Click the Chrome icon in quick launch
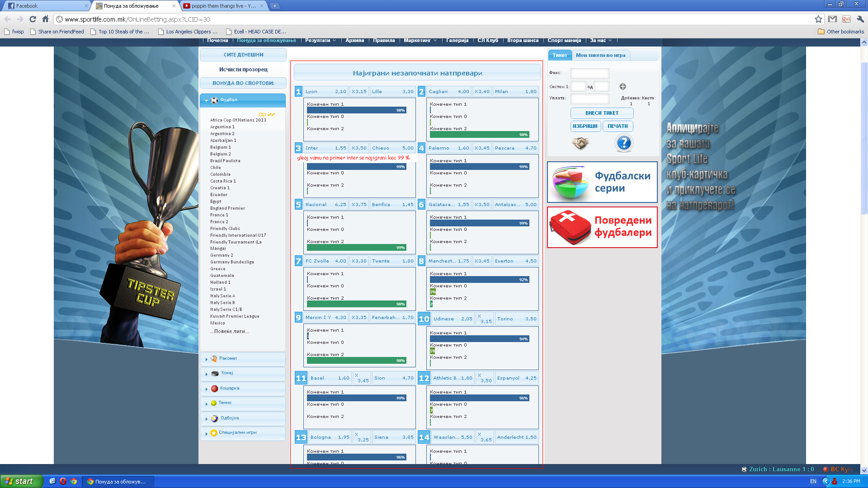868x488 pixels. click(x=74, y=481)
